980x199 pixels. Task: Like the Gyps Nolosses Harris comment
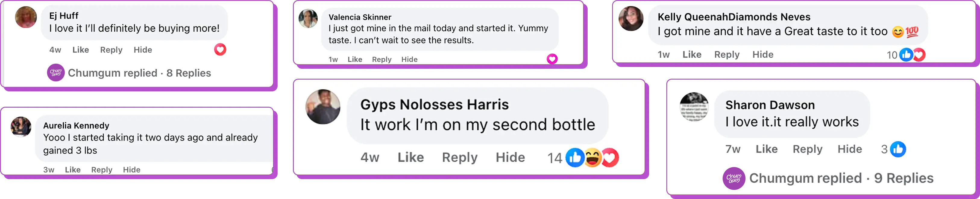click(x=410, y=157)
